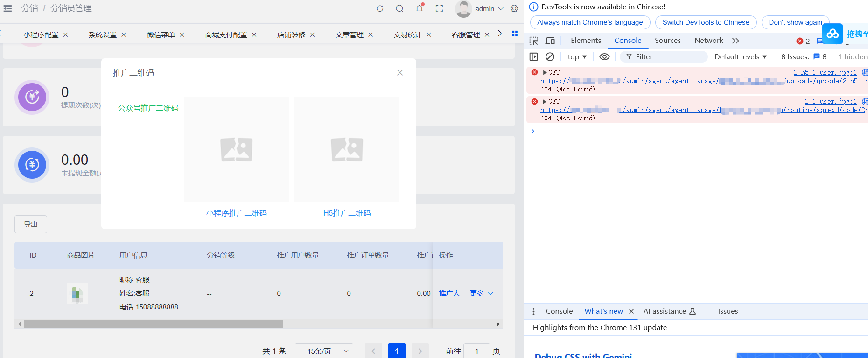Viewport: 868px width, 358px height.
Task: Click the 前往 page number input
Action: (x=477, y=351)
